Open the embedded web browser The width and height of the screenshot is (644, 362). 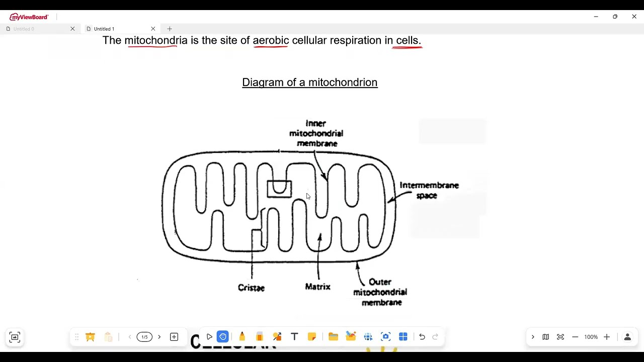pyautogui.click(x=368, y=337)
